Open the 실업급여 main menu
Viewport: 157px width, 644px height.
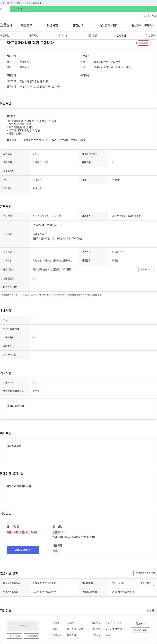tap(78, 25)
